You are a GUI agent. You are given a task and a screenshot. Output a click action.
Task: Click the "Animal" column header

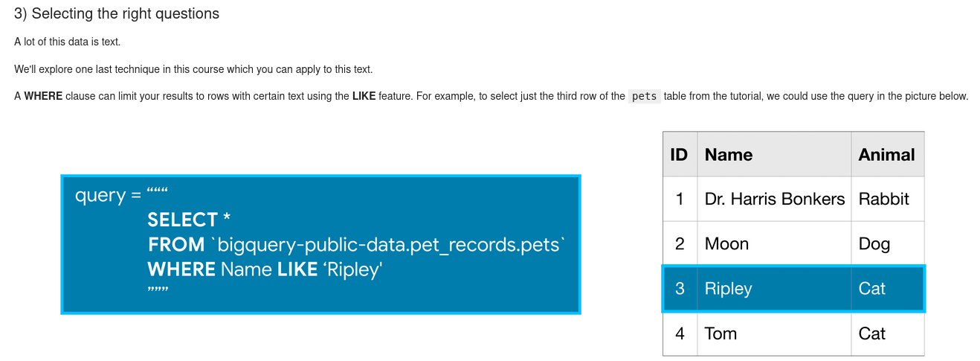click(x=886, y=155)
